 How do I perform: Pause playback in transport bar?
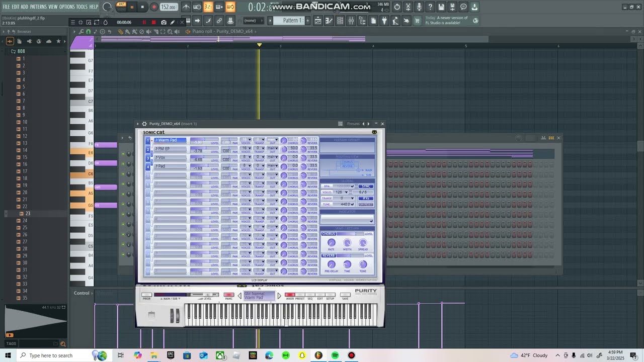132,7
